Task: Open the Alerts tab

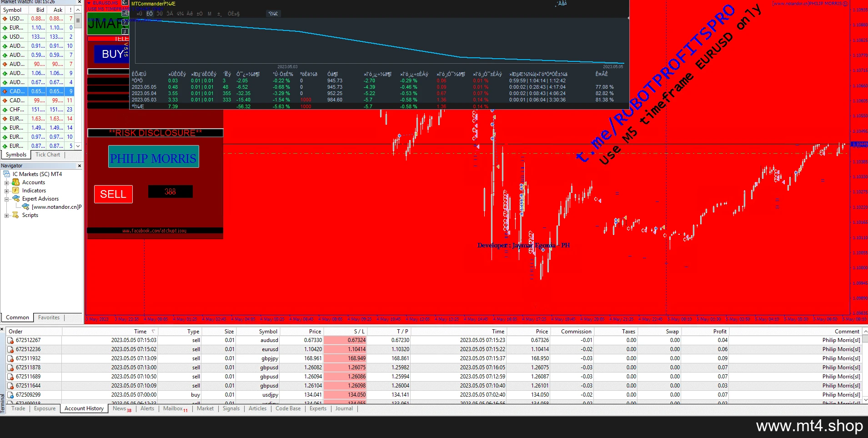Action: tap(147, 408)
